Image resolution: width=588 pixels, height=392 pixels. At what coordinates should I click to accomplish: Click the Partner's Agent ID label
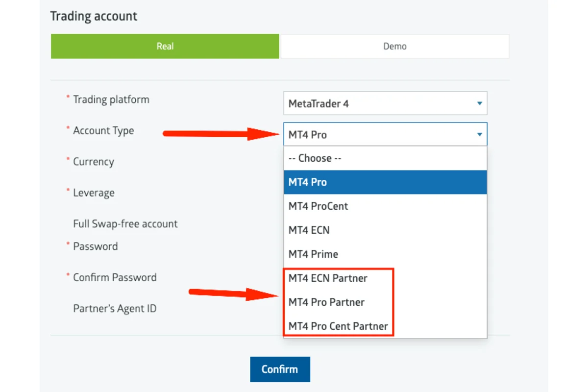point(115,309)
